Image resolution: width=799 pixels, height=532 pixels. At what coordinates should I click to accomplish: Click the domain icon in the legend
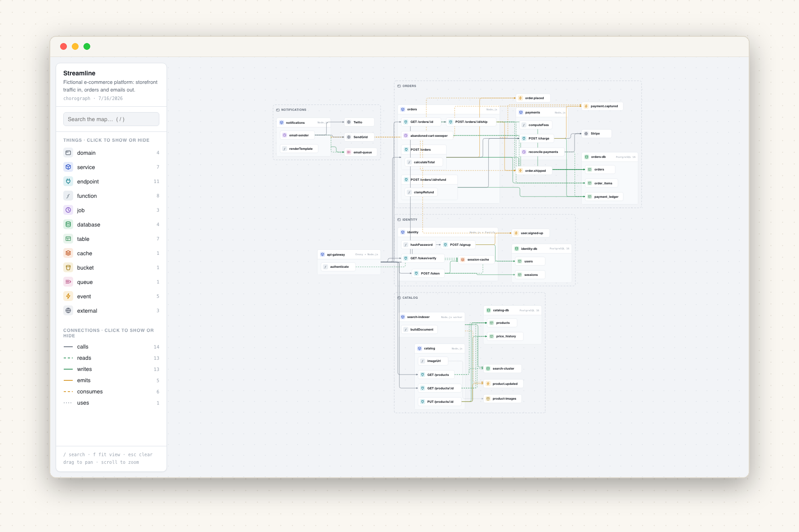coord(68,153)
